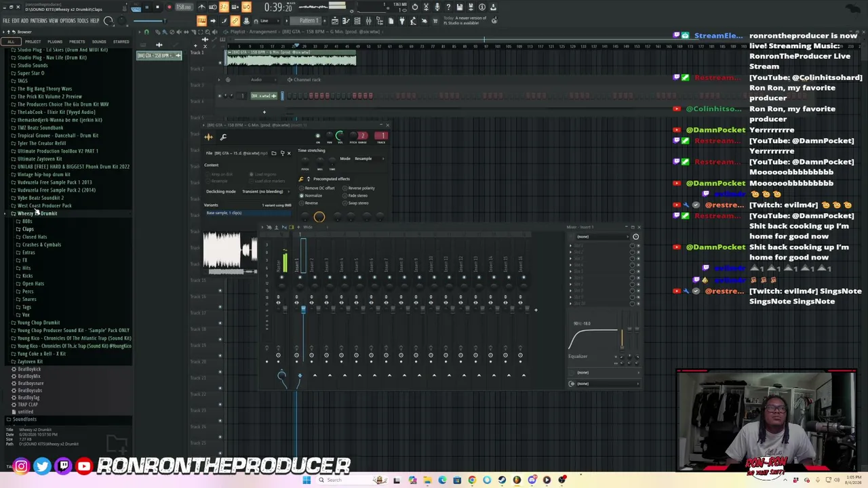Click the sampler TRACK number box

pos(380,136)
